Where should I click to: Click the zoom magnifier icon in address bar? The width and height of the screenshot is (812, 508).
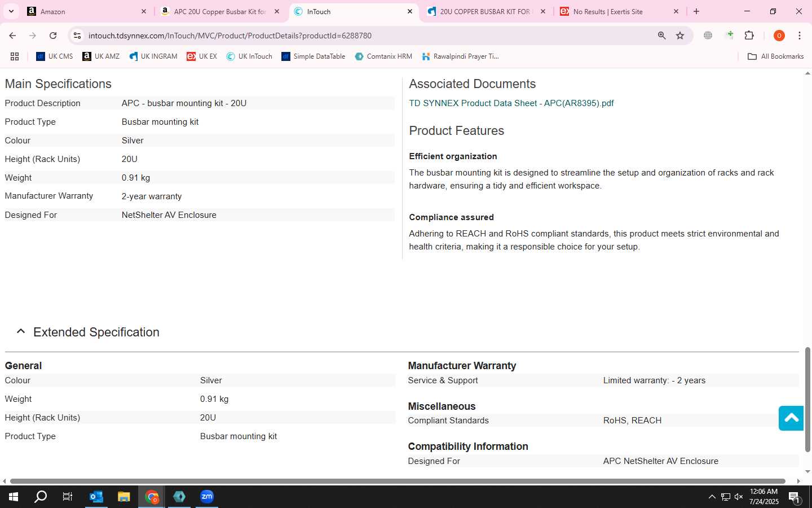[661, 36]
